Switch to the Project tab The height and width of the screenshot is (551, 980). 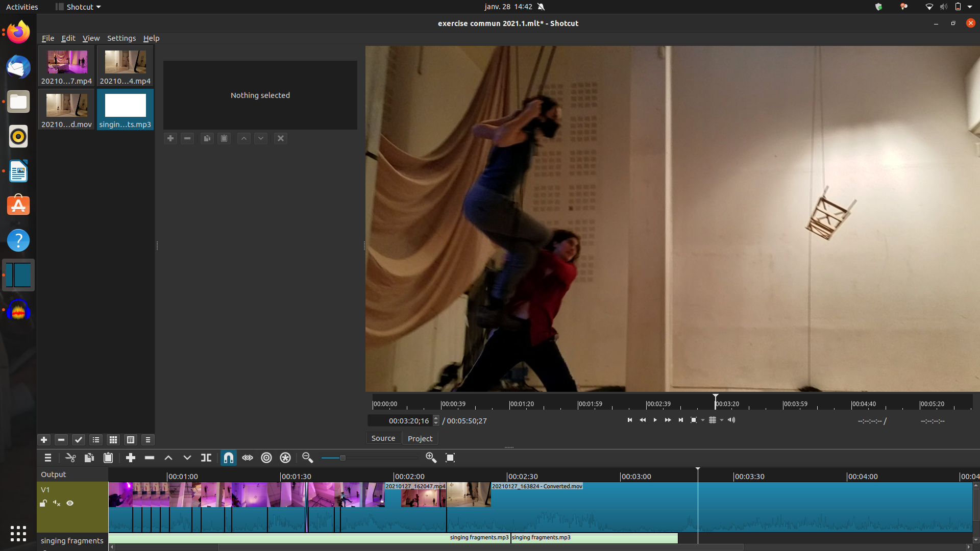click(x=420, y=438)
